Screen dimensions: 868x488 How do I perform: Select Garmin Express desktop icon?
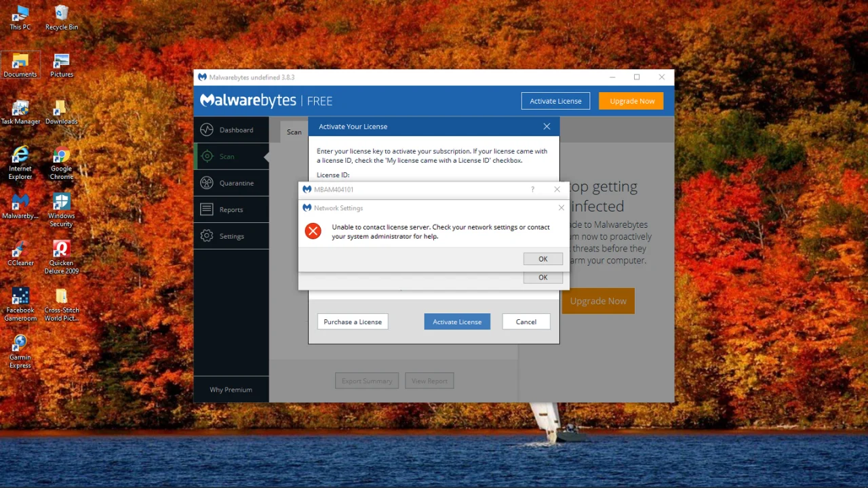pos(20,352)
